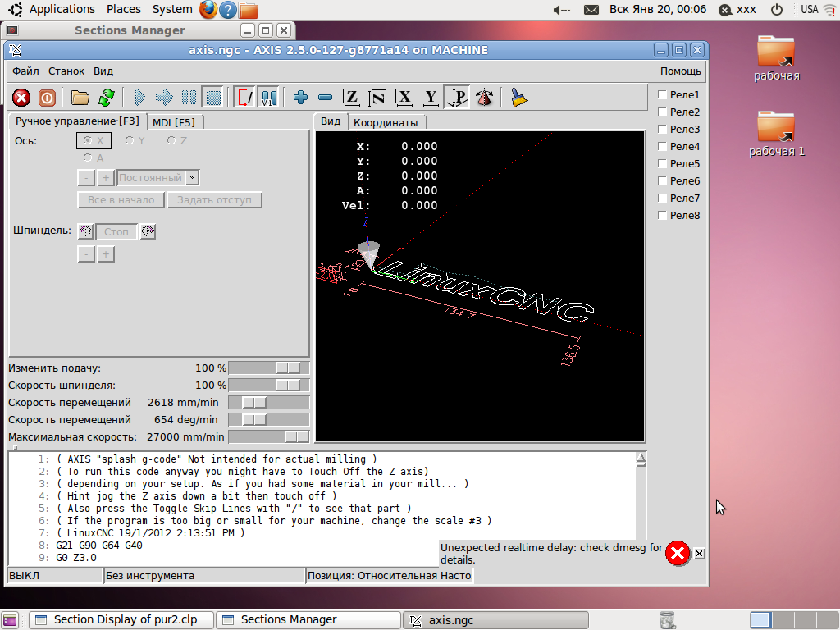
Task: Switch to front Y view icon
Action: click(x=430, y=98)
